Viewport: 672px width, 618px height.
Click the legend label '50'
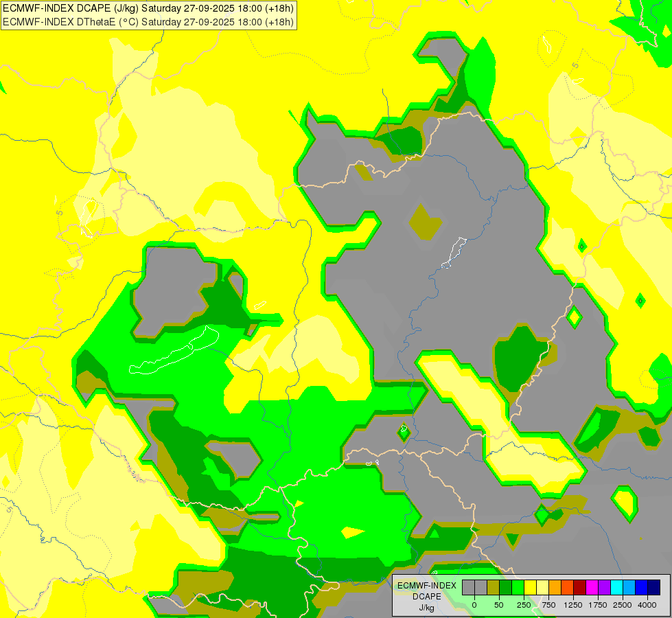(499, 605)
